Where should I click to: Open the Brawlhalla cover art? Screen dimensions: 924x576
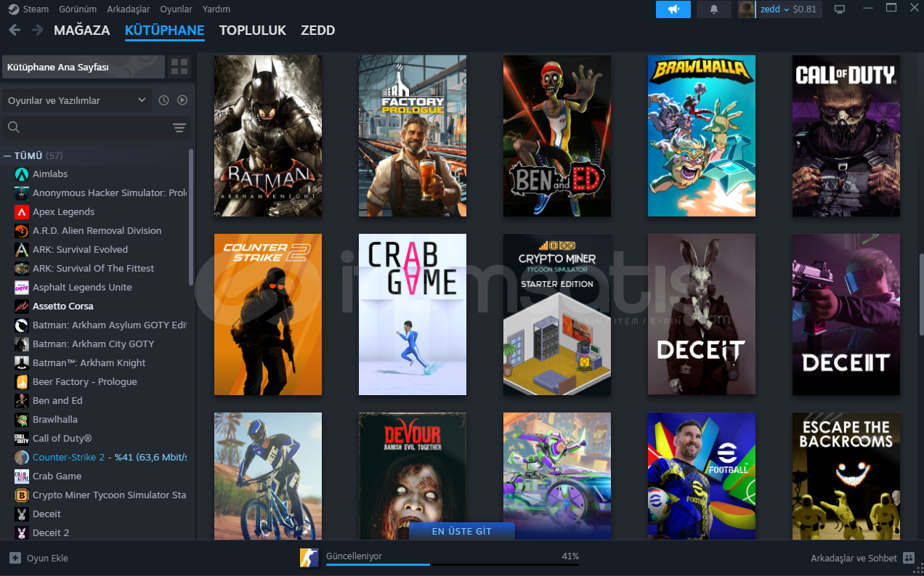[x=702, y=136]
